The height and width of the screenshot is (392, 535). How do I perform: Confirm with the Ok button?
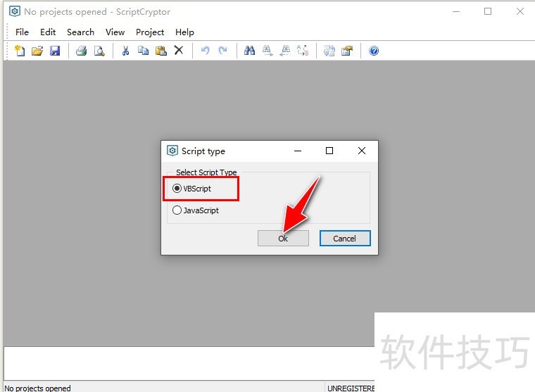pos(283,238)
